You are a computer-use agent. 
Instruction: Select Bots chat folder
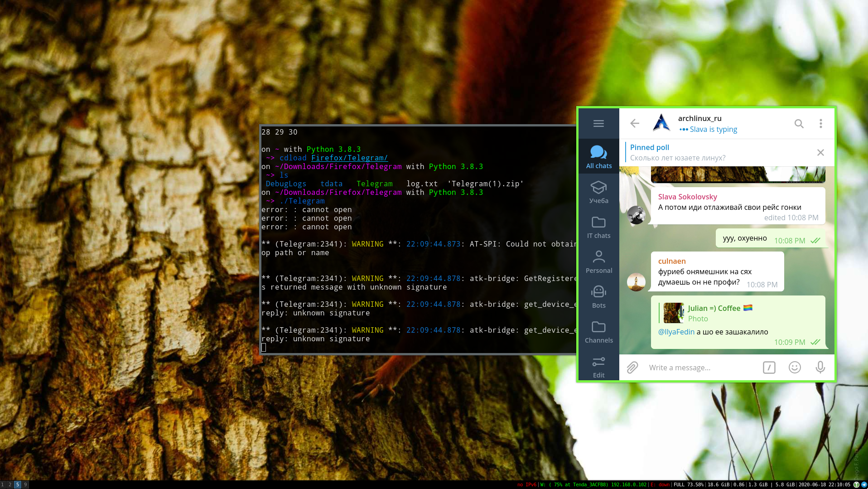tap(598, 296)
